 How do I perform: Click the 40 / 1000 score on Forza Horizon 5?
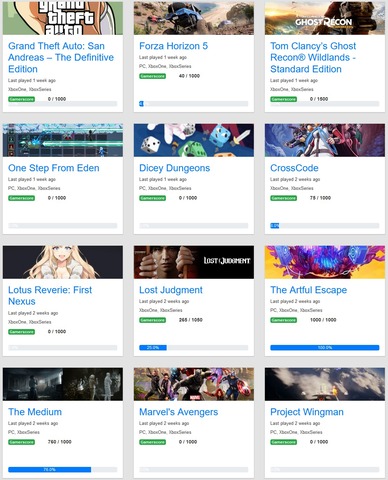pyautogui.click(x=189, y=76)
